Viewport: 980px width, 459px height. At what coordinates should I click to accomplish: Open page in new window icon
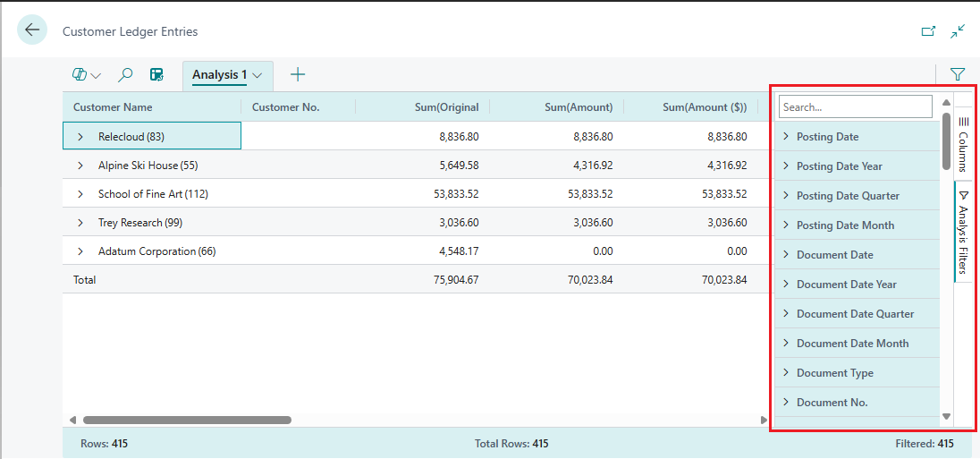pos(928,31)
